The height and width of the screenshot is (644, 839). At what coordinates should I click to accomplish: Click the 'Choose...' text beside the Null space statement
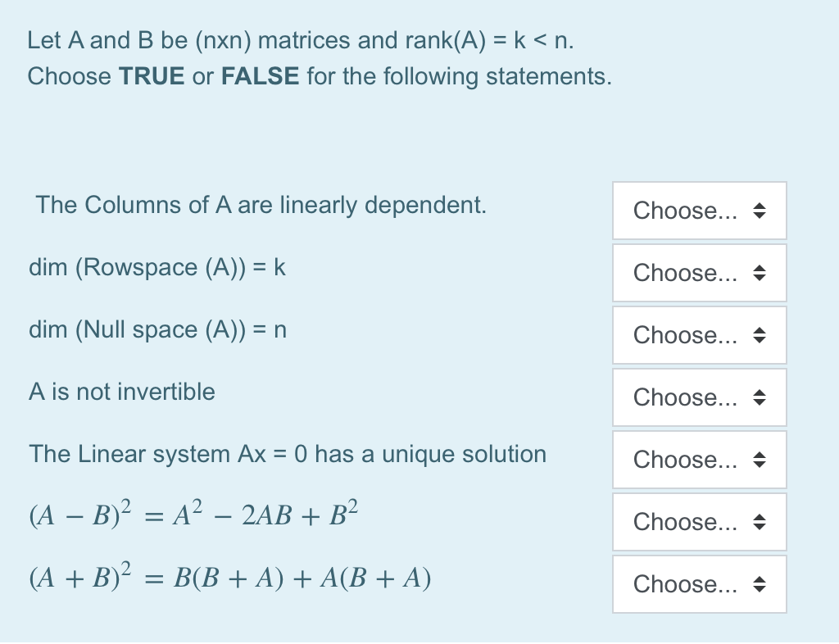click(685, 335)
